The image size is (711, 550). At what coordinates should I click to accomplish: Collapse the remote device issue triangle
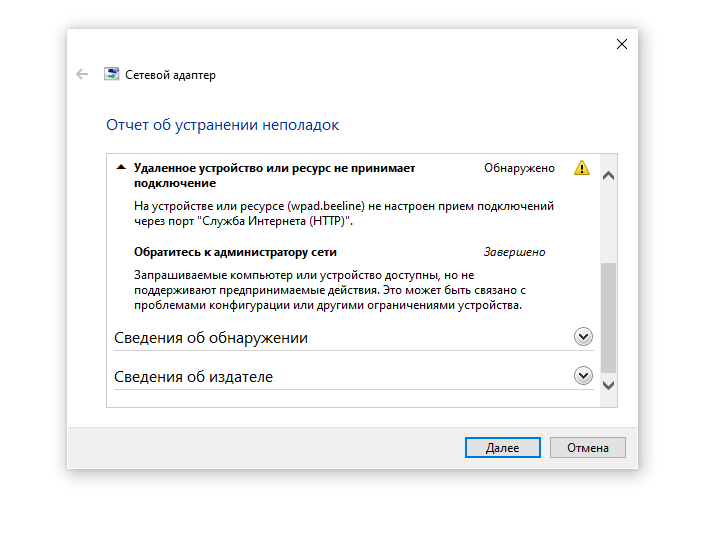click(x=121, y=167)
